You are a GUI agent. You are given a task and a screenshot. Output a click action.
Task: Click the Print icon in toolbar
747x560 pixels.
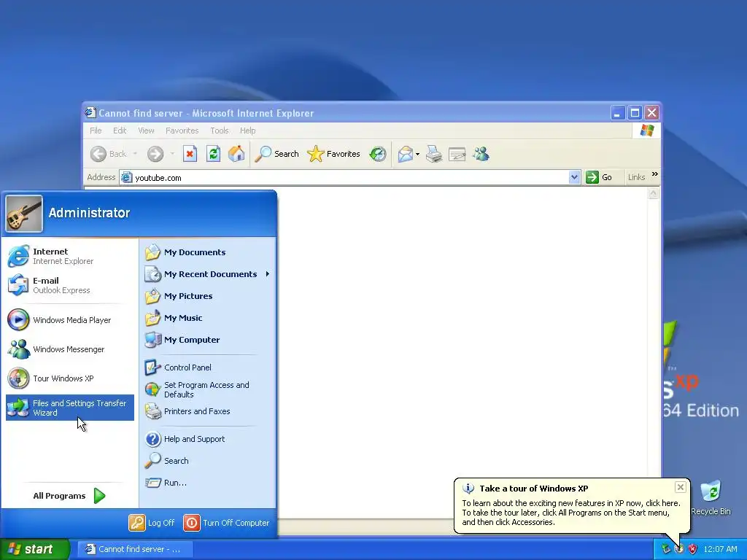click(434, 154)
